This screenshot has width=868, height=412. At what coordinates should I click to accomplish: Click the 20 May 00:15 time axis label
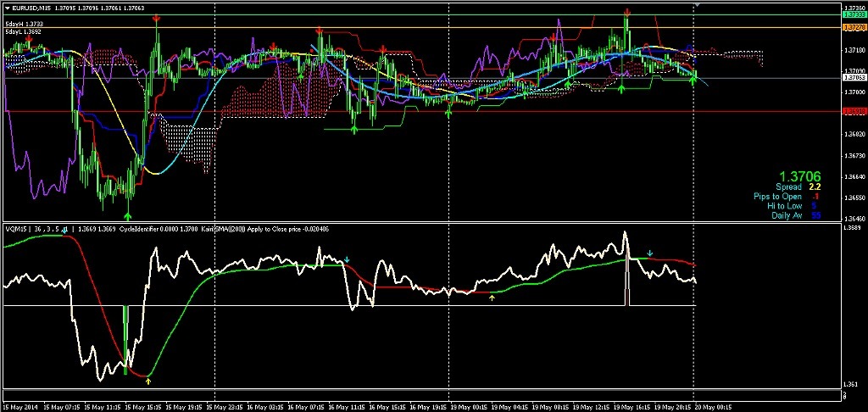tap(713, 406)
